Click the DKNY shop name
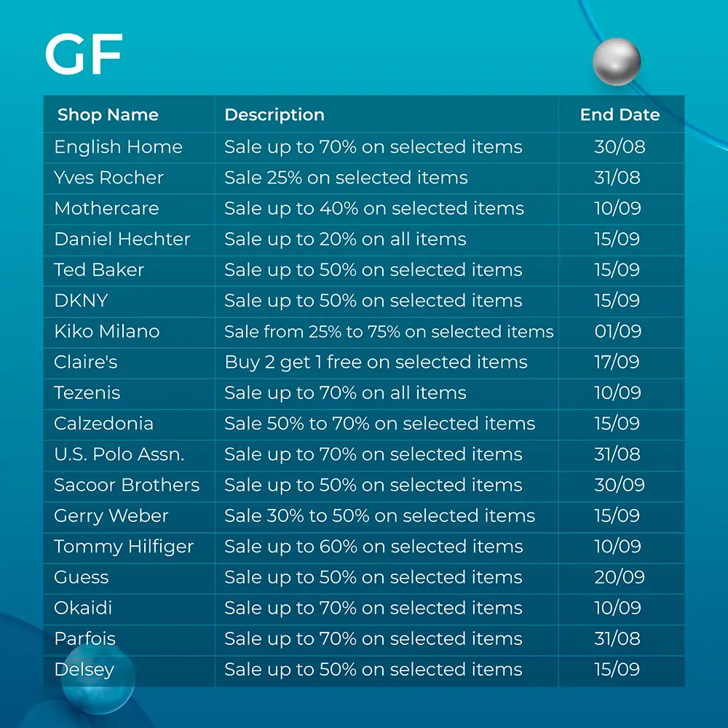Image resolution: width=728 pixels, height=728 pixels. (x=82, y=301)
